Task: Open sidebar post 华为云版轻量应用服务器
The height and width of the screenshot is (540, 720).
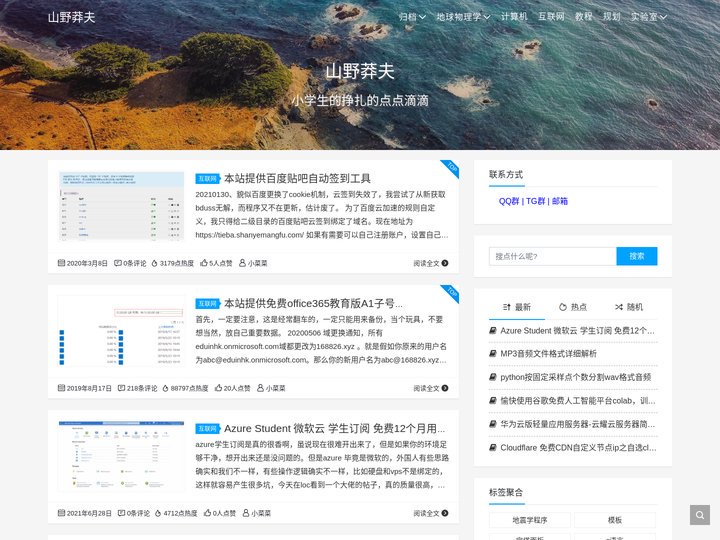Action: [x=578, y=424]
